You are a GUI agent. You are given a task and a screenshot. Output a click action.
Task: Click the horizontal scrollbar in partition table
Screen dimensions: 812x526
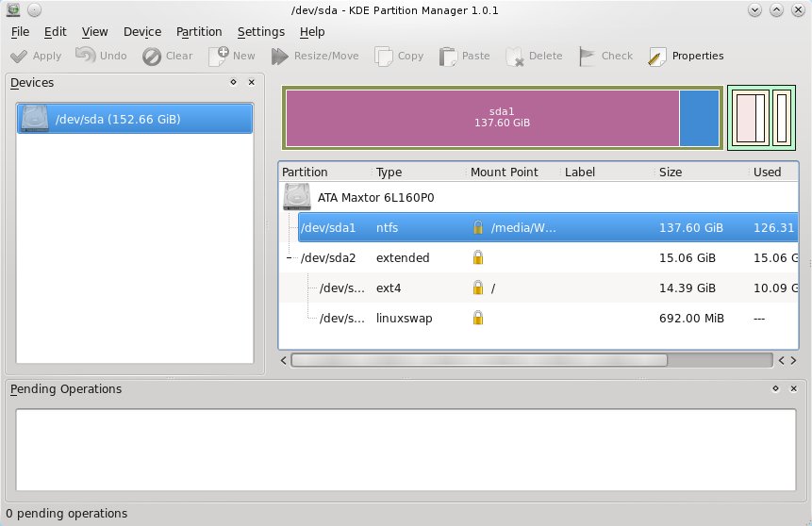tap(478, 360)
